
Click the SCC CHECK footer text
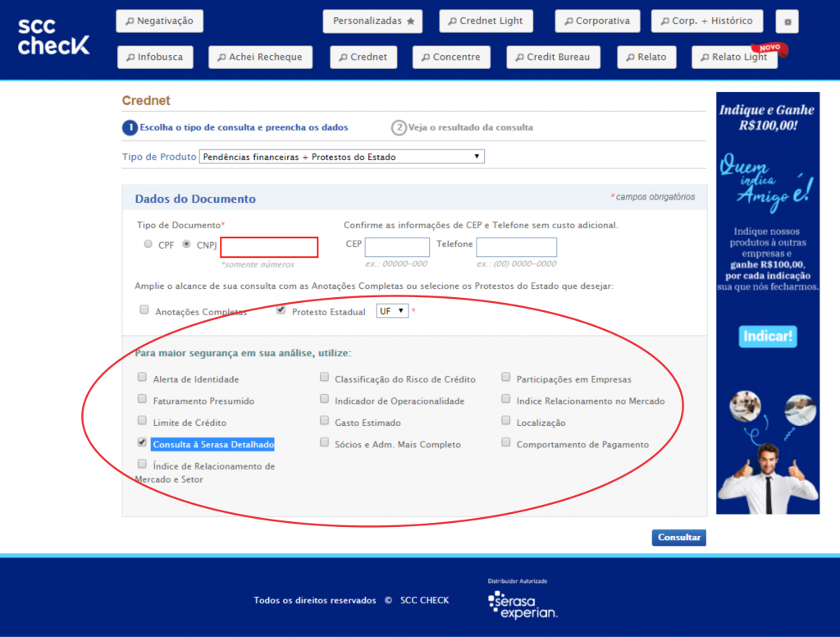424,600
